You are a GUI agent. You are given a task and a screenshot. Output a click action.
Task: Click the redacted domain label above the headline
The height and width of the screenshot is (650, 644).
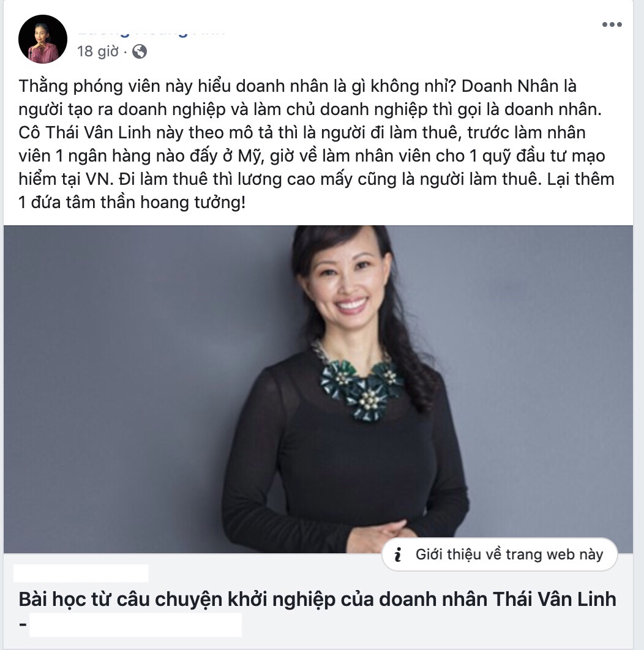81,573
